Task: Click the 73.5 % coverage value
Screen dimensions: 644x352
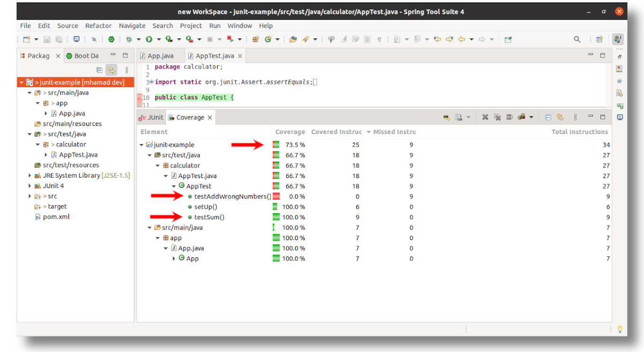Action: pos(295,145)
